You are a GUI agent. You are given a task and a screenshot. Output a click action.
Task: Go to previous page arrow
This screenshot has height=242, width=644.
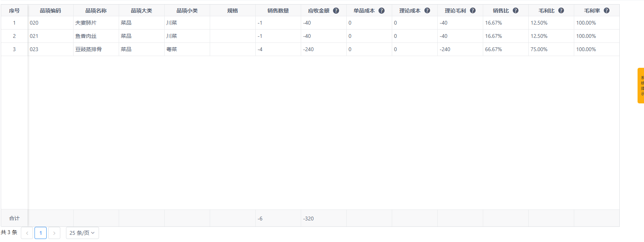(x=27, y=233)
